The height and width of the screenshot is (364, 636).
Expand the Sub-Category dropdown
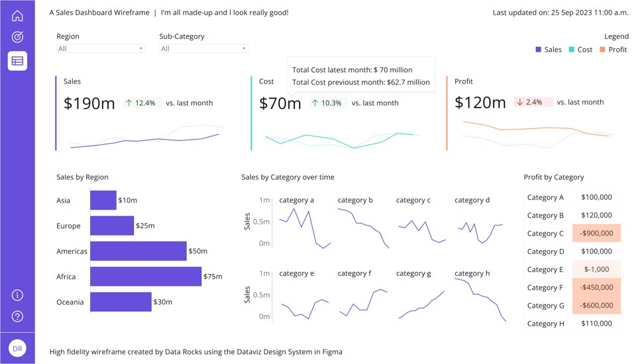pos(203,48)
